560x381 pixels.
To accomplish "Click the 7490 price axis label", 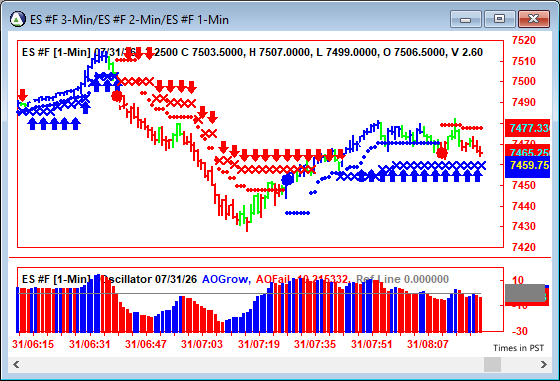I will [x=524, y=102].
